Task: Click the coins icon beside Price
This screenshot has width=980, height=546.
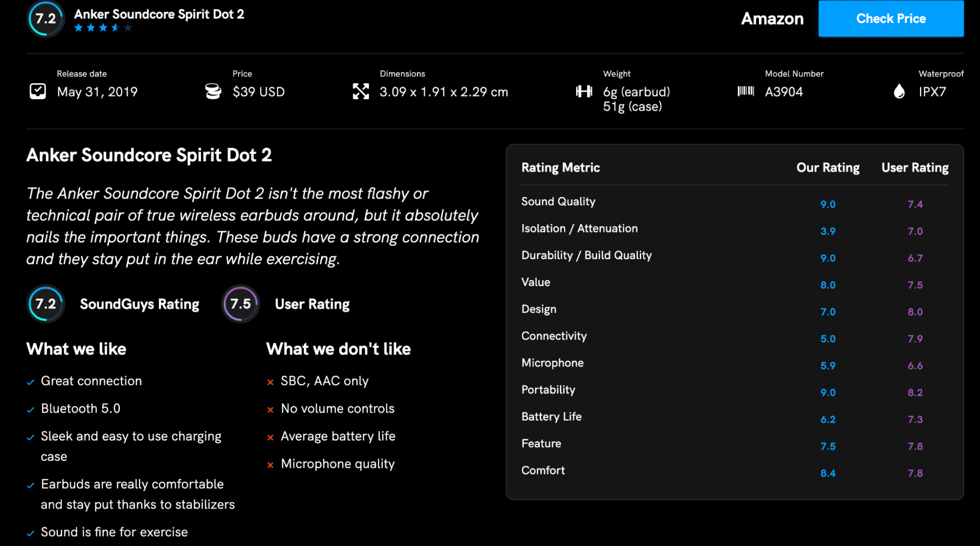Action: point(213,92)
